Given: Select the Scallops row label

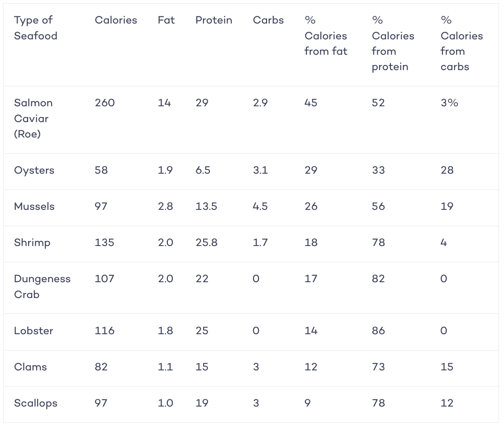Looking at the screenshot, I should 36,403.
